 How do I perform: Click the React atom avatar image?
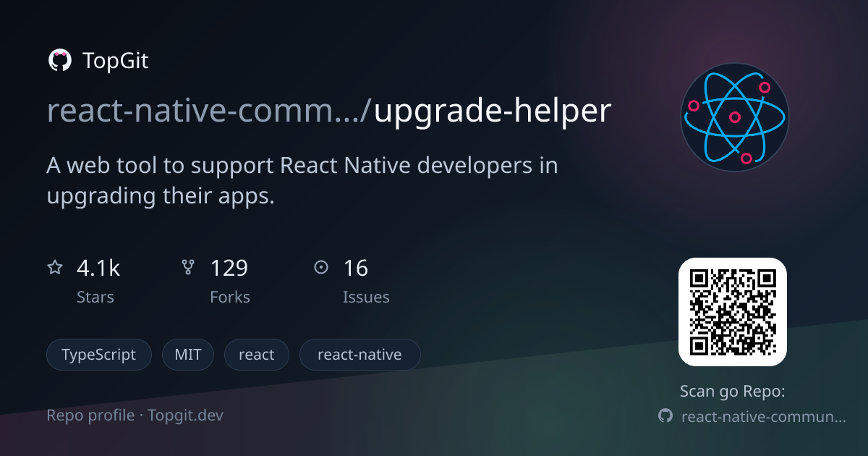[x=735, y=117]
